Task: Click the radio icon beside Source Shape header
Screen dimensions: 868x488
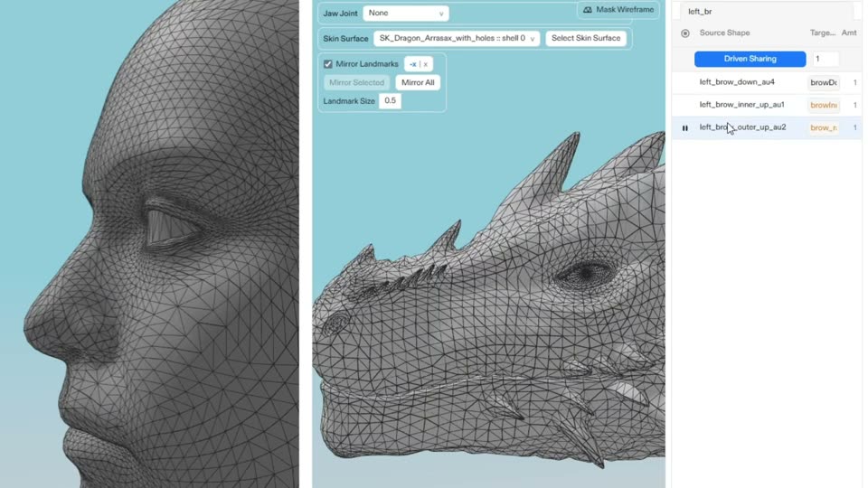Action: [685, 33]
